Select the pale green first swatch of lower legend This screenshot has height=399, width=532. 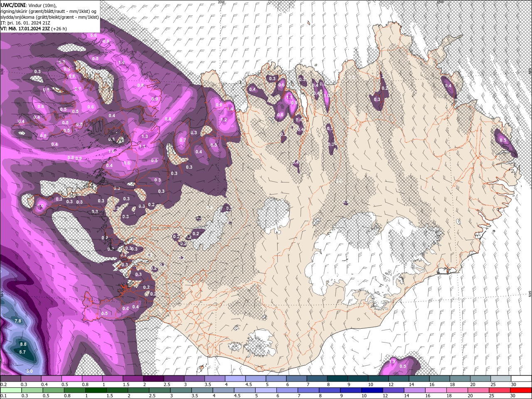coord(10,390)
